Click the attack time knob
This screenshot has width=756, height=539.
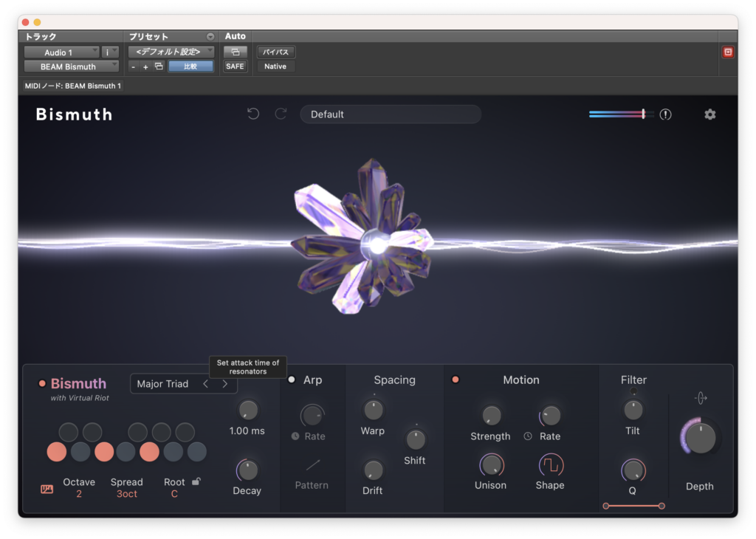click(248, 410)
